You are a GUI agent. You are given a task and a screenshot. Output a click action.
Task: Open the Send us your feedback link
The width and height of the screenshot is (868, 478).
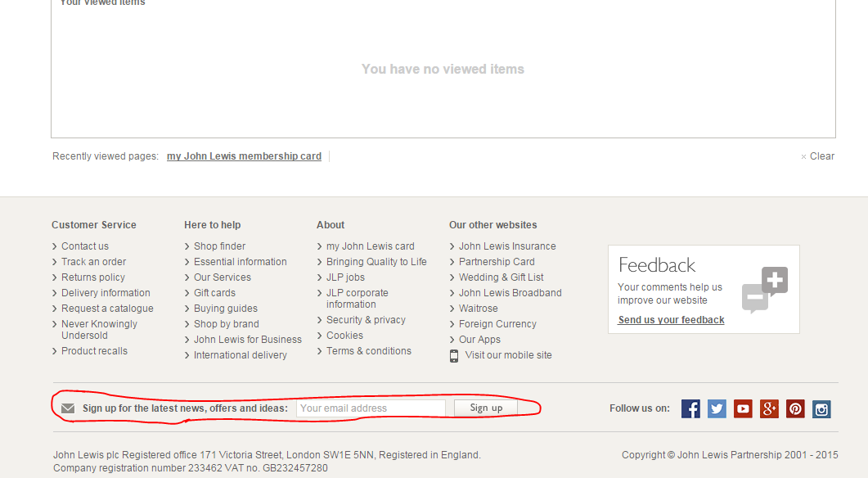coord(671,319)
